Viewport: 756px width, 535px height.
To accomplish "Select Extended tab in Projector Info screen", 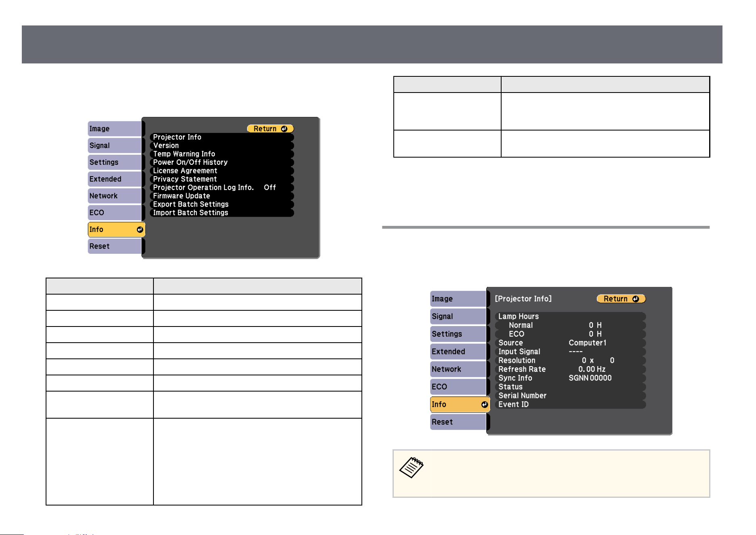I will (458, 352).
